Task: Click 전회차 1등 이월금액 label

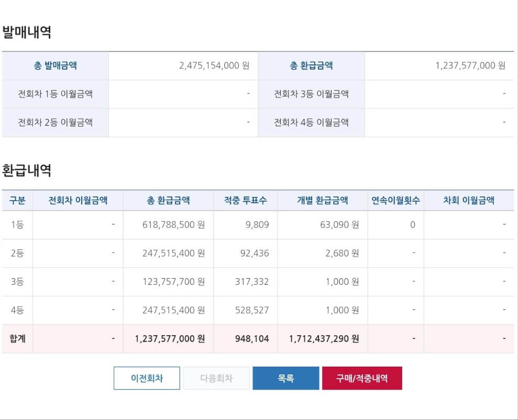Action: pos(55,94)
